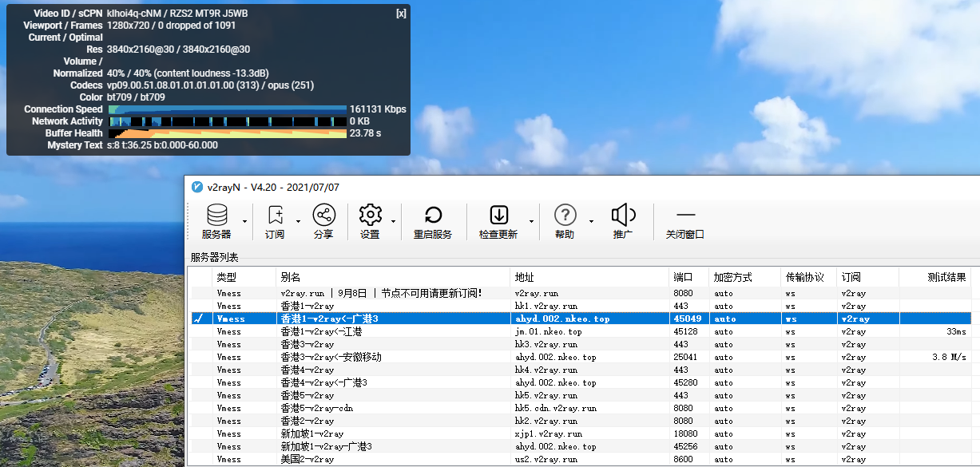Screen dimensions: 980x467
Task: Select the active server 香港1-v2ray<-广港3
Action: [x=580, y=319]
